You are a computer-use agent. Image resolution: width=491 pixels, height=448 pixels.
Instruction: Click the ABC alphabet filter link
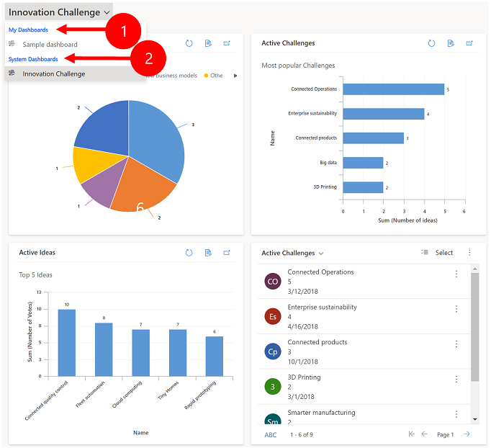(x=270, y=434)
